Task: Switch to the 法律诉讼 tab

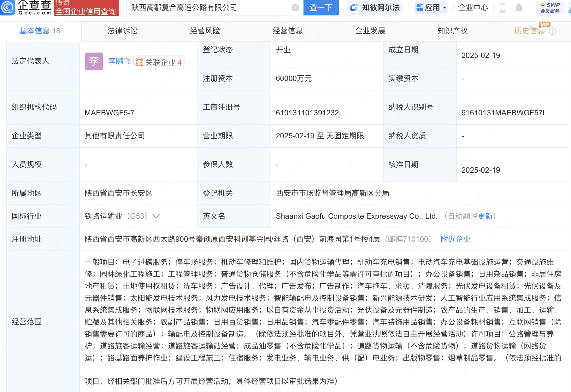Action: 122,31
